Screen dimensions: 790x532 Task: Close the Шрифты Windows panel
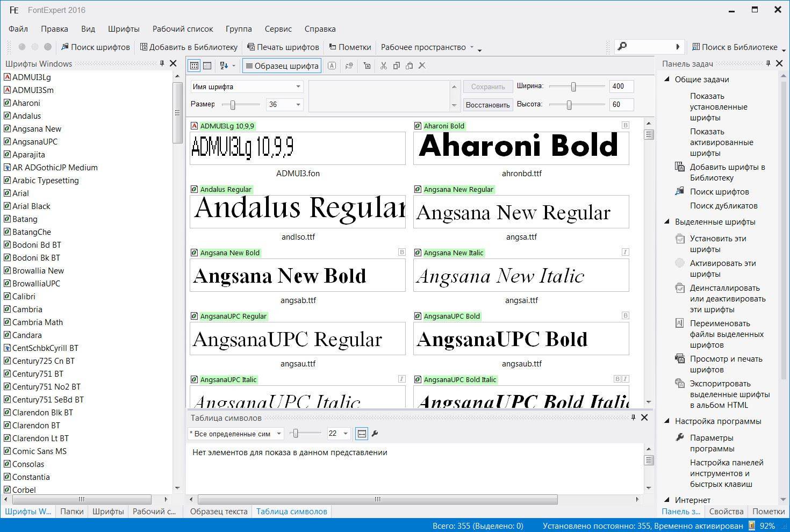tap(173, 63)
